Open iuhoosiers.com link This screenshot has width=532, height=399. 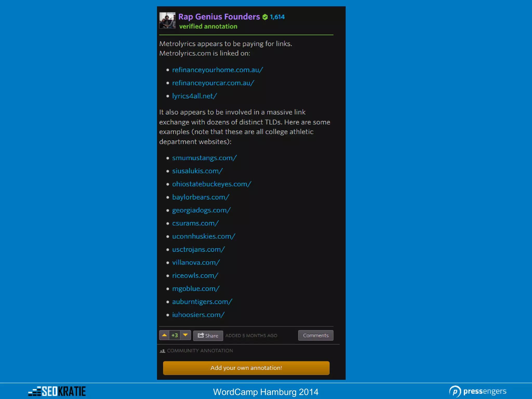[x=198, y=315]
